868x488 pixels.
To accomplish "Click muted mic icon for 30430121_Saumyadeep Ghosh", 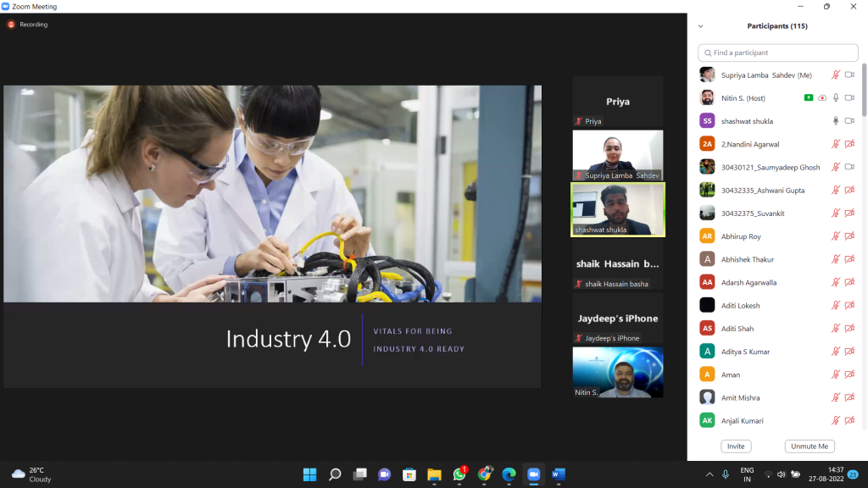I will [x=835, y=167].
